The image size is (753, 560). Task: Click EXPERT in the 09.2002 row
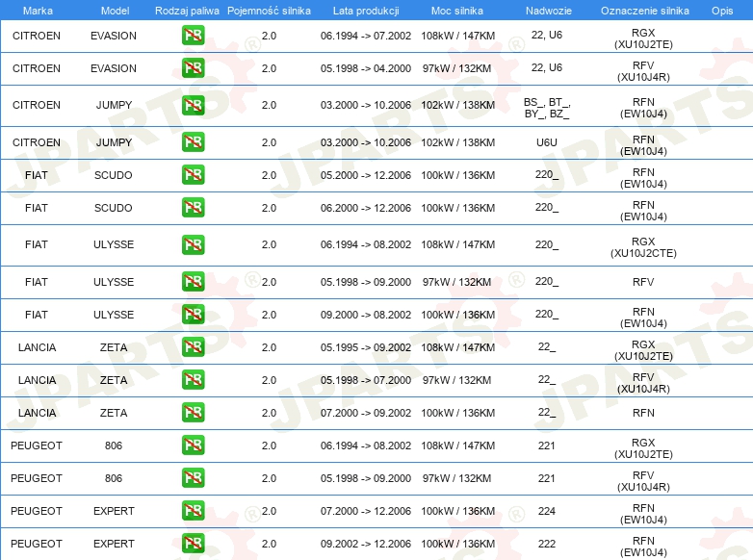[114, 544]
